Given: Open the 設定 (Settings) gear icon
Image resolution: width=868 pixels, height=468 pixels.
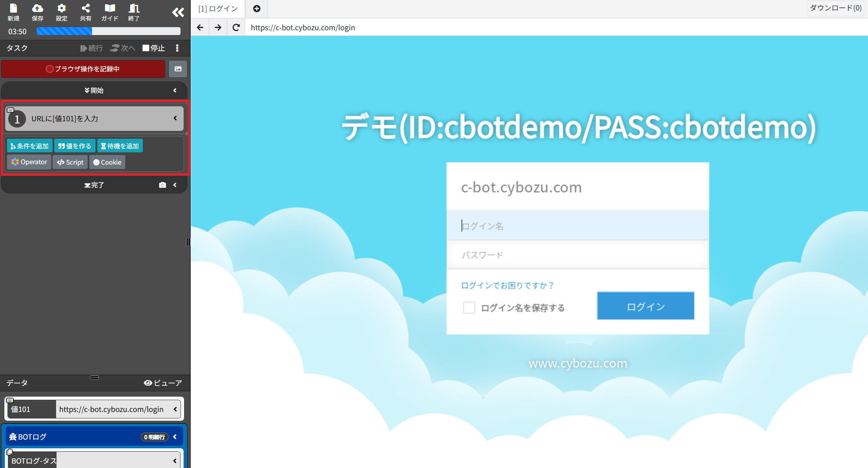Looking at the screenshot, I should click(x=62, y=12).
